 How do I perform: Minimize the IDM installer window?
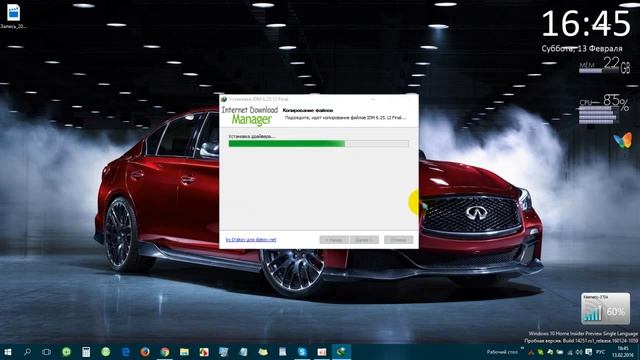click(372, 99)
